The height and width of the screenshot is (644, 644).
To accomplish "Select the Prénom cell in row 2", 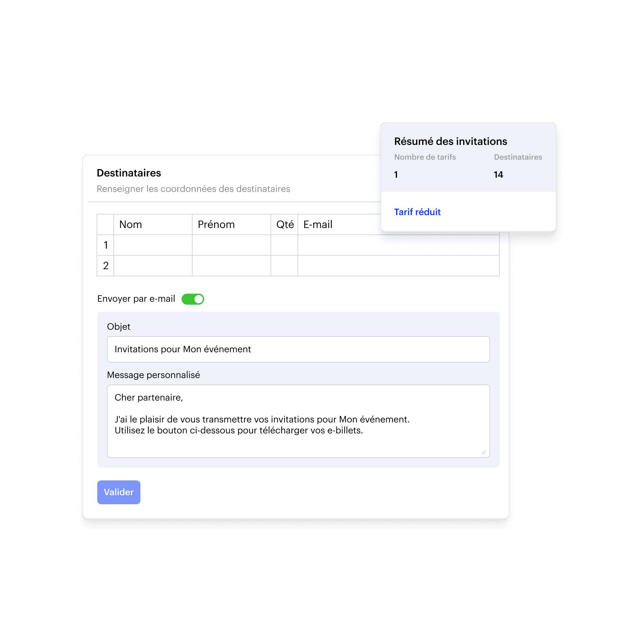I will tap(231, 266).
